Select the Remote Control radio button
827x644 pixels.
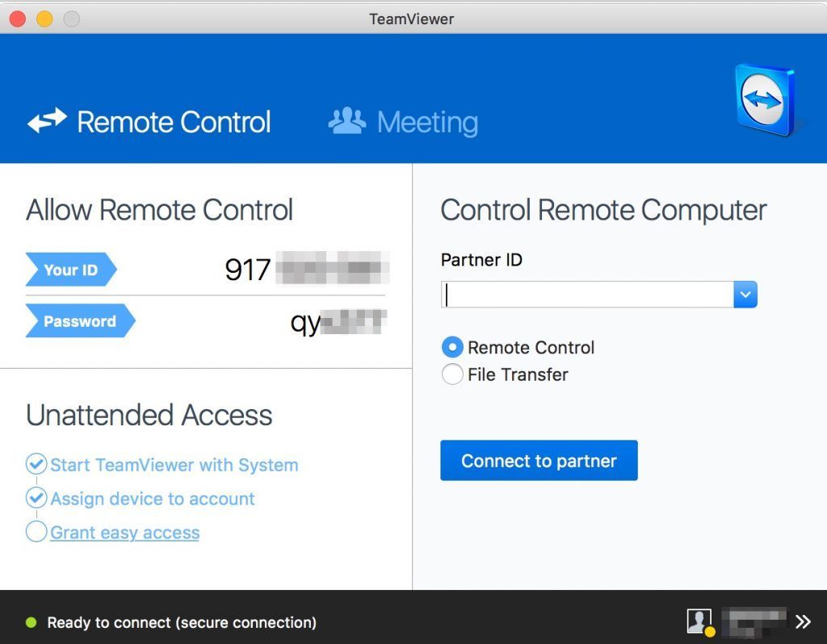point(452,347)
